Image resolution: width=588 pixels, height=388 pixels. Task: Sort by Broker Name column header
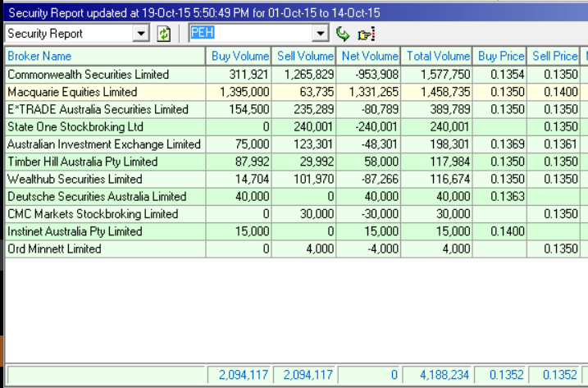[x=105, y=56]
